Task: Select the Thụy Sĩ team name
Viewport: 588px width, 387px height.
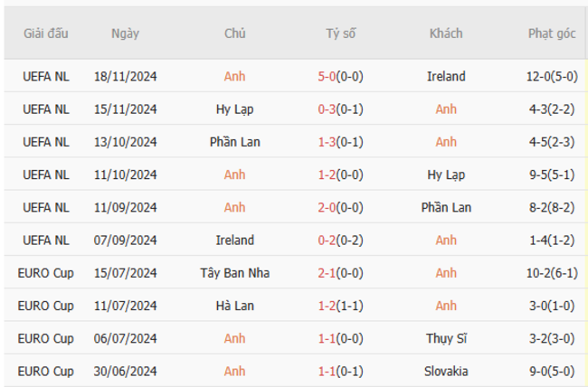Action: coord(446,339)
